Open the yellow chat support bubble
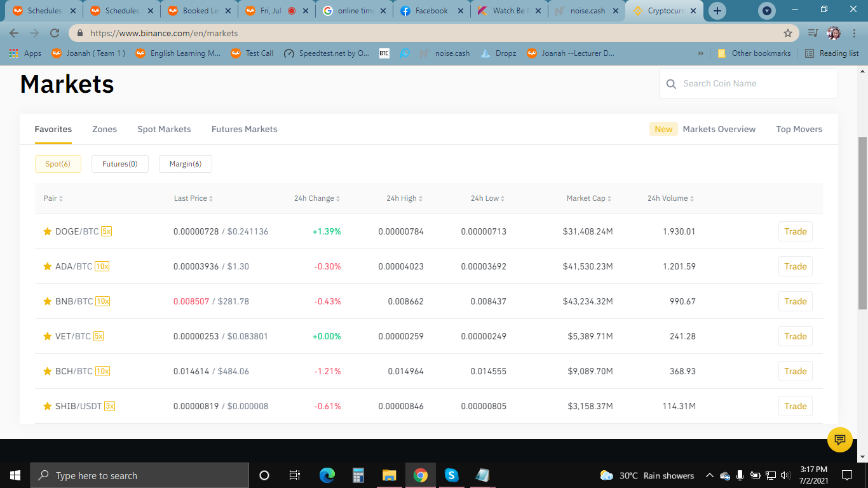This screenshot has width=868, height=488. coord(840,440)
